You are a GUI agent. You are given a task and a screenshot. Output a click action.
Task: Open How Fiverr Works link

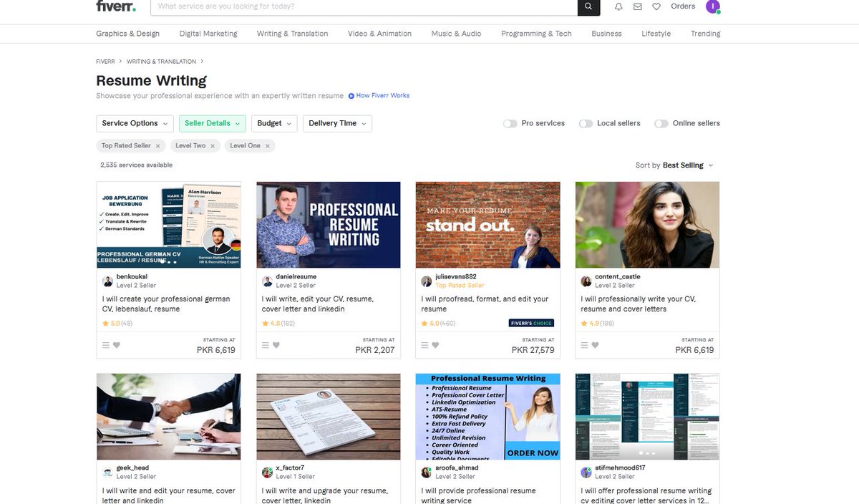383,96
